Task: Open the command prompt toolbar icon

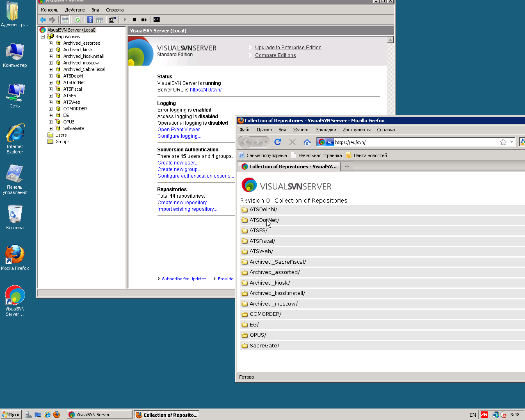Action: (157, 20)
